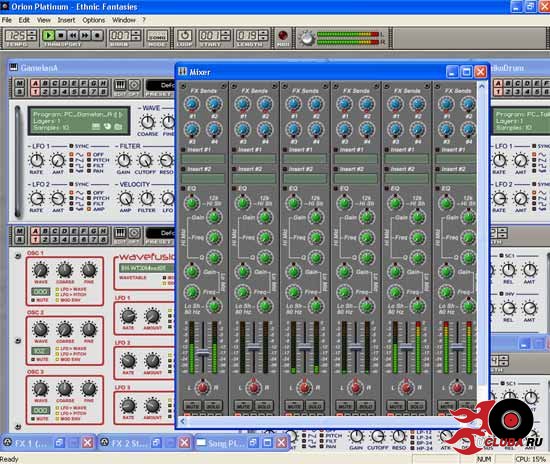This screenshot has height=464, width=550.
Task: Enable MOD ENV for Wavefusion OSC 3
Action: pos(58,419)
